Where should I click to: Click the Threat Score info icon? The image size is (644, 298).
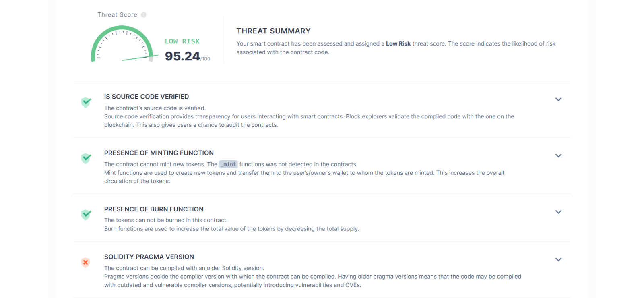click(144, 15)
